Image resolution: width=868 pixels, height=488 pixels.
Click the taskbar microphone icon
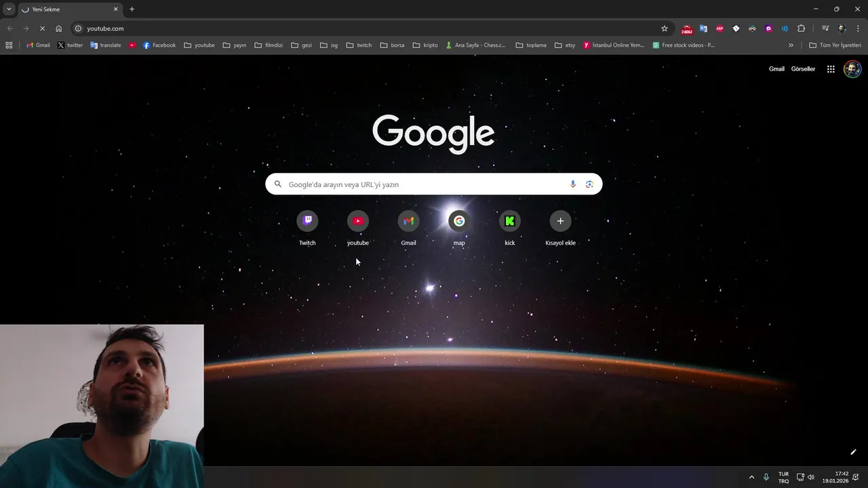click(766, 477)
